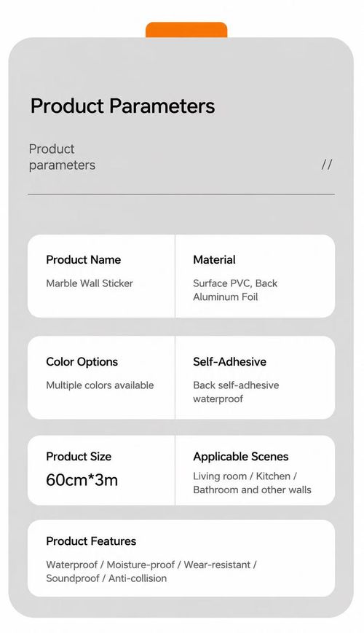This screenshot has height=633, width=364.
Task: Click the orange tab at the top
Action: click(x=186, y=30)
